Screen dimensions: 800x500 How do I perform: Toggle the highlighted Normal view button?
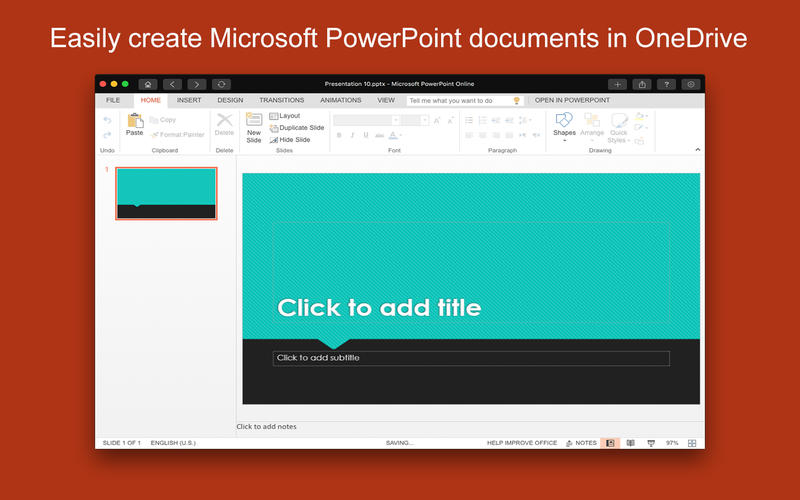click(610, 443)
